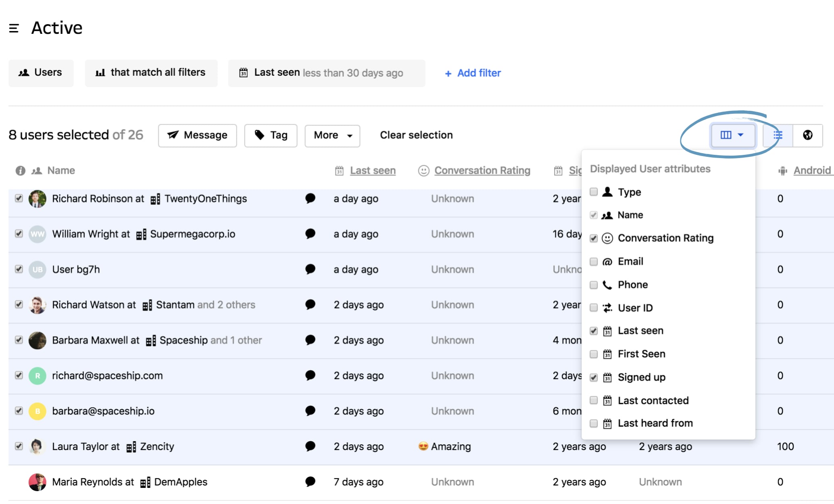Enable the Last contacted attribute checkbox
The image size is (834, 504).
[x=594, y=400]
